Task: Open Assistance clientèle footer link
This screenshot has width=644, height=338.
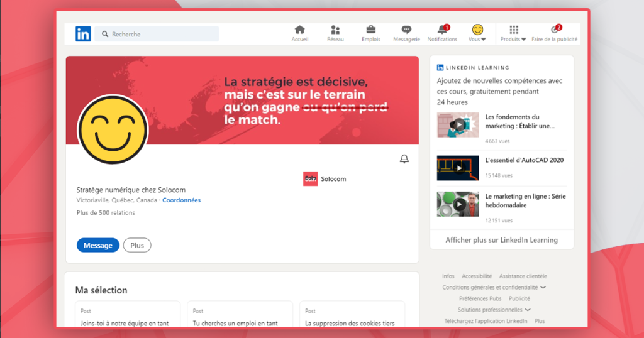Action: (x=523, y=276)
